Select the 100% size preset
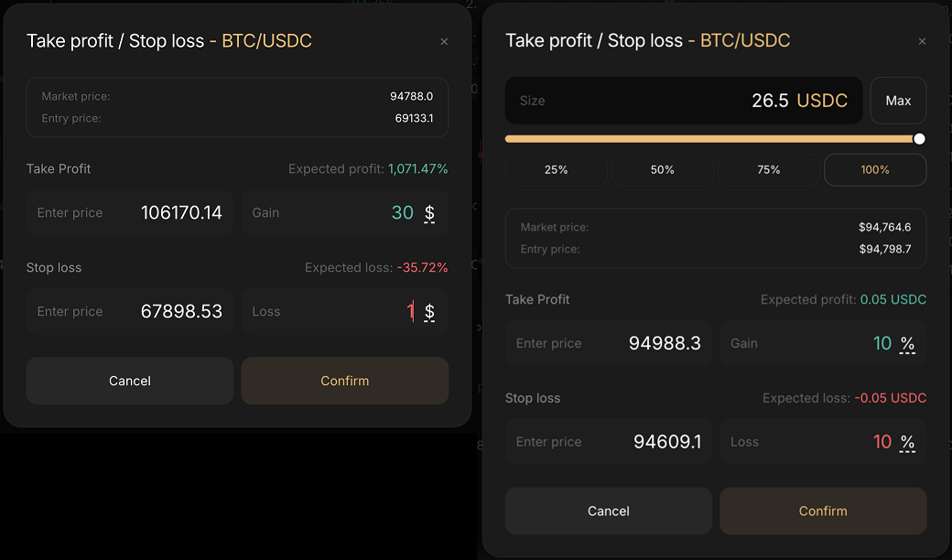The height and width of the screenshot is (560, 952). coord(875,169)
